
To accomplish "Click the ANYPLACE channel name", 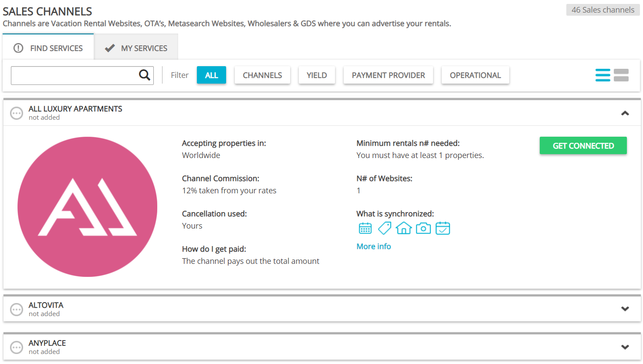I will pyautogui.click(x=47, y=343).
